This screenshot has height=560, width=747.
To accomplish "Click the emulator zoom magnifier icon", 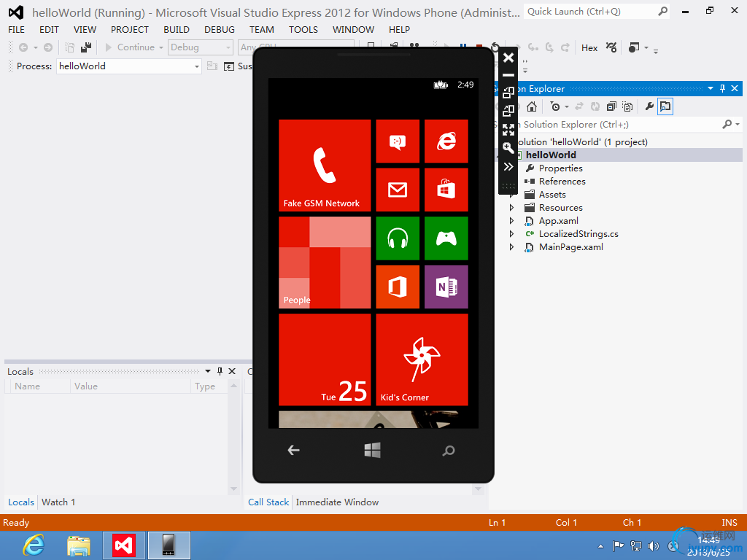I will tap(508, 148).
